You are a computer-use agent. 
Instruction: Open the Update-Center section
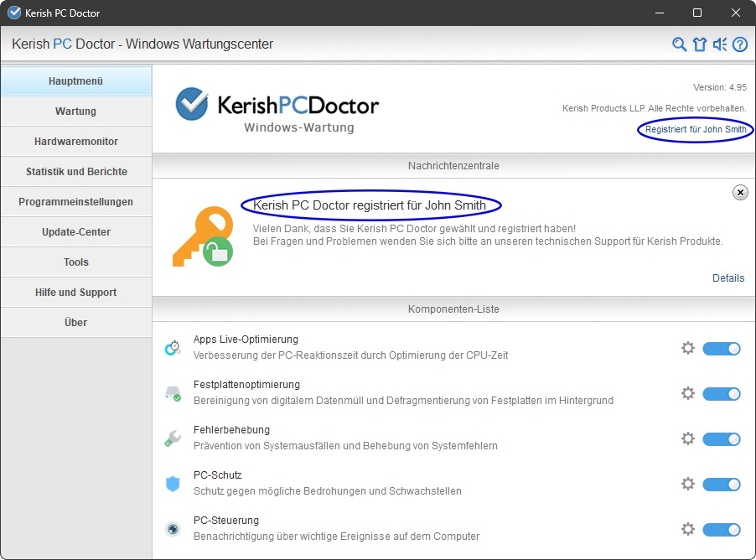[x=75, y=231]
